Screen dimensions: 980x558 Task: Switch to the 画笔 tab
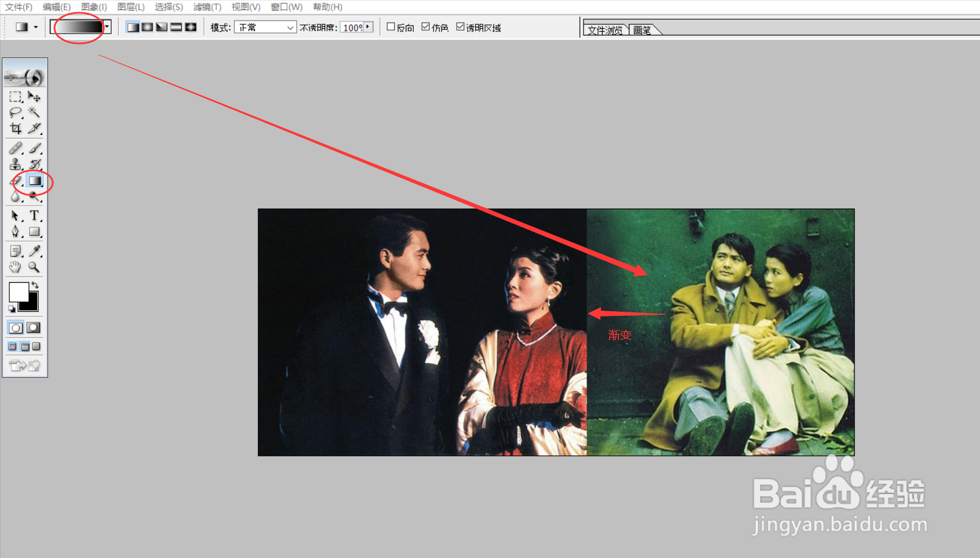click(x=643, y=30)
